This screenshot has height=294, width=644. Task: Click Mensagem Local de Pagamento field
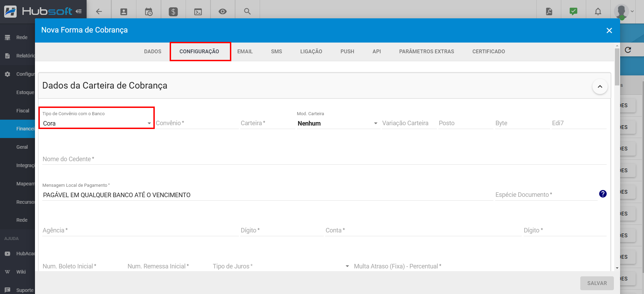tap(268, 195)
